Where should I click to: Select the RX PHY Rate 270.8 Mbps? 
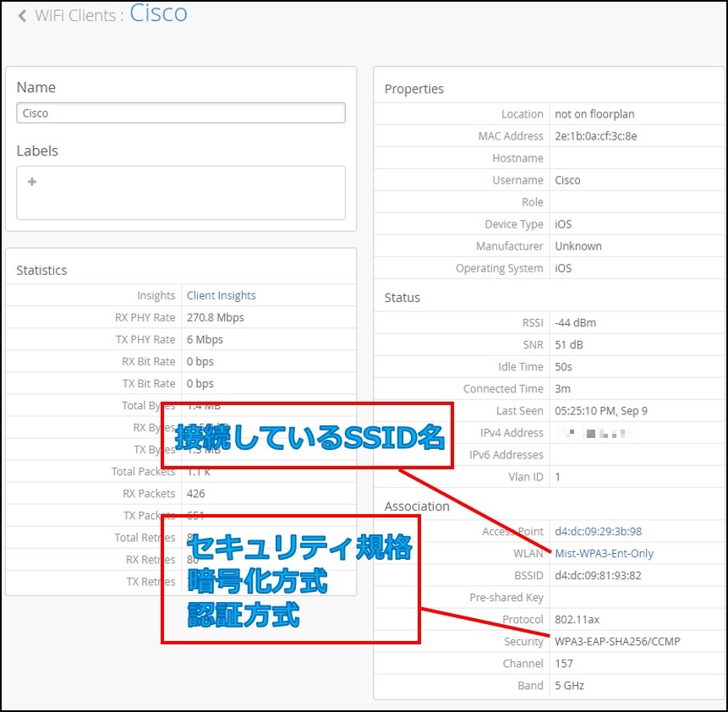coord(215,318)
